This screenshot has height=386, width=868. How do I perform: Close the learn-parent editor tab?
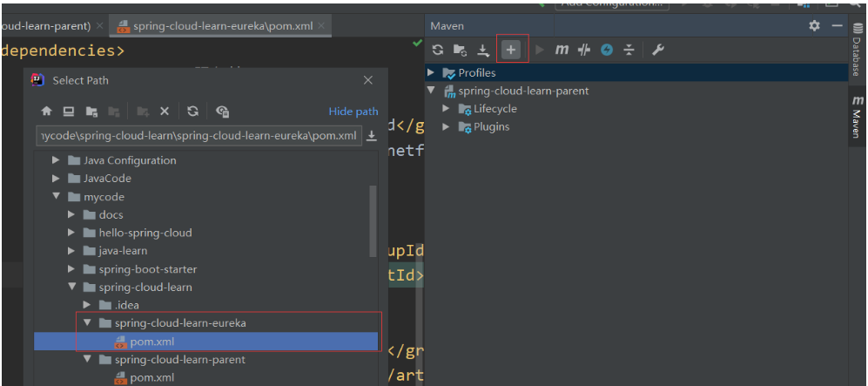99,26
